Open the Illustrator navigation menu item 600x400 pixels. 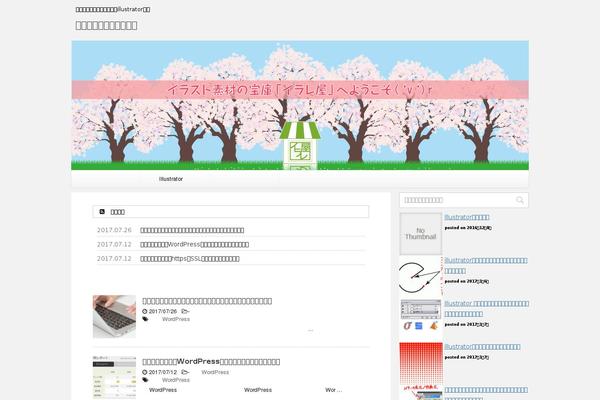(x=171, y=179)
